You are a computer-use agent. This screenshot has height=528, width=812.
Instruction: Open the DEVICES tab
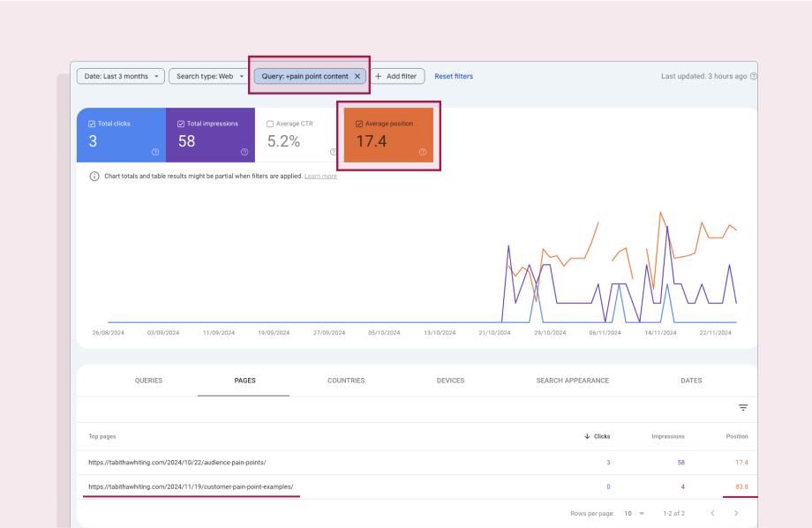point(450,381)
